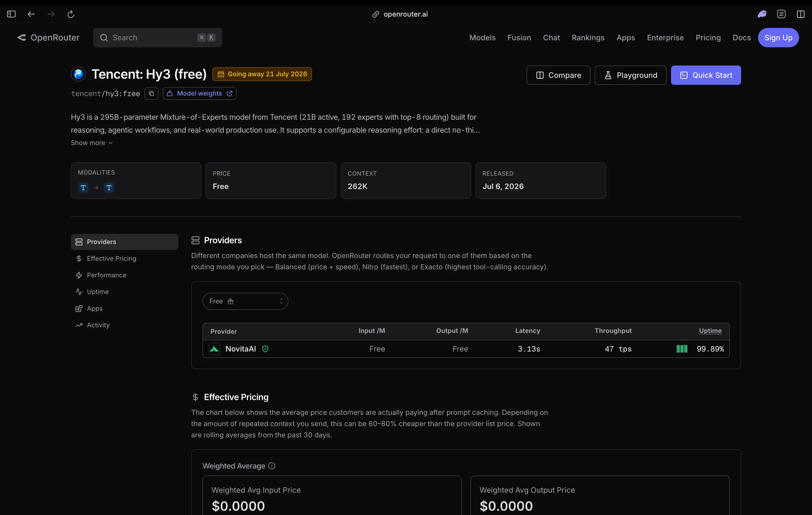Click the Compare button
The height and width of the screenshot is (515, 812).
[x=558, y=75]
